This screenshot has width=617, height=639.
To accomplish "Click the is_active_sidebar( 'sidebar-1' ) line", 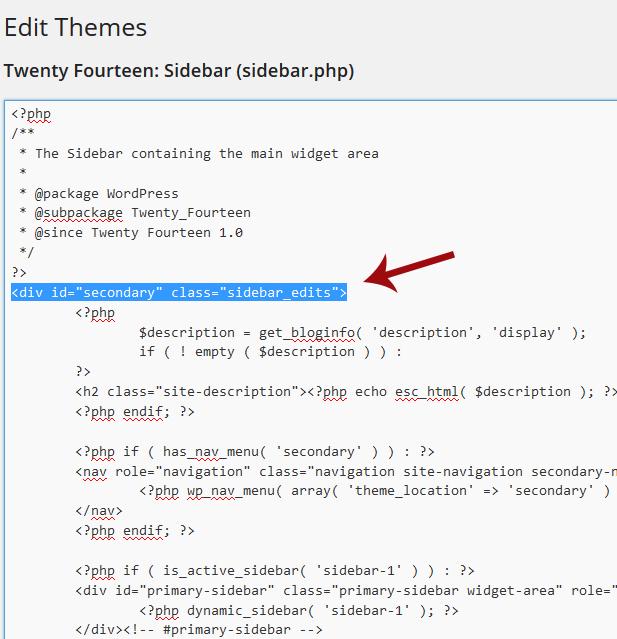I will (275, 570).
